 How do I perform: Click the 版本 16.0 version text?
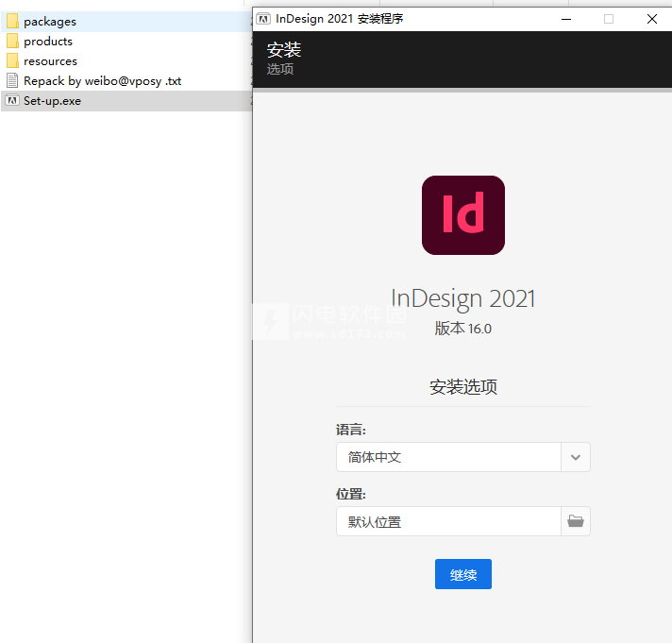tap(462, 329)
